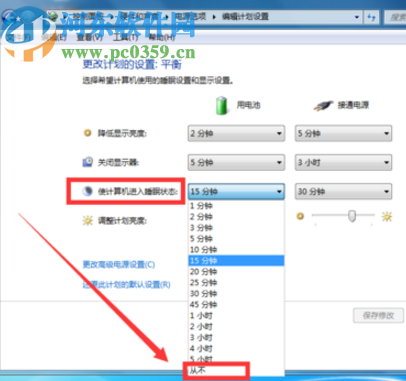Collapse the open sleep dropdown showing 15 分钟
The image size is (406, 381).
point(236,191)
